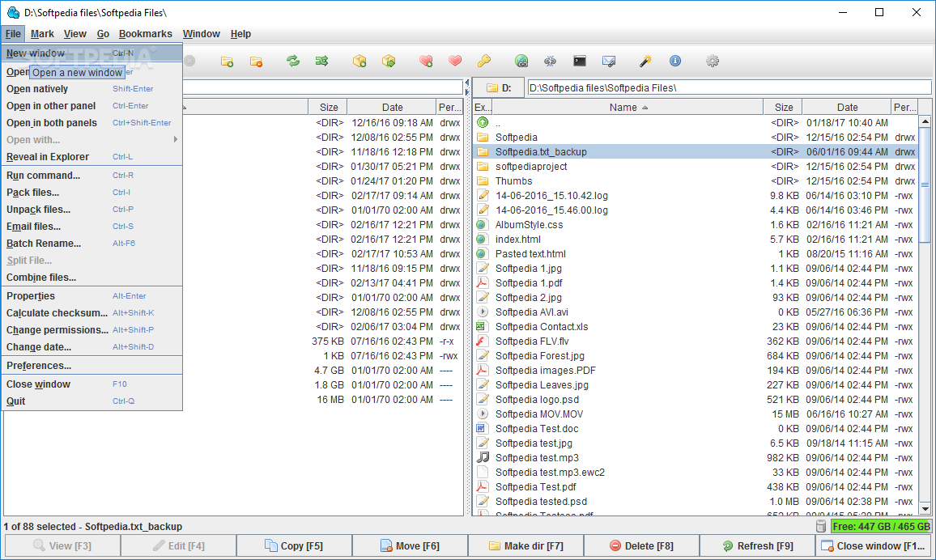936x560 pixels.
Task: Select Open in other panel
Action: 92,105
